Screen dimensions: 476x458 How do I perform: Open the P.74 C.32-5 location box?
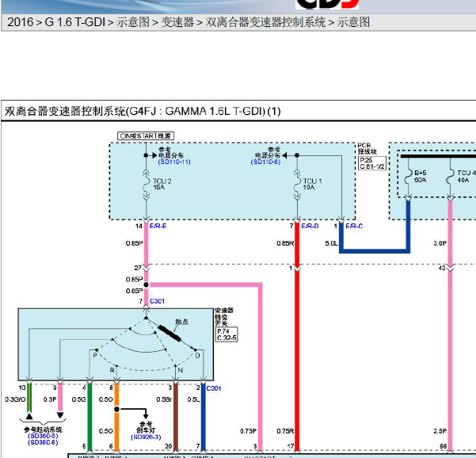(x=227, y=334)
